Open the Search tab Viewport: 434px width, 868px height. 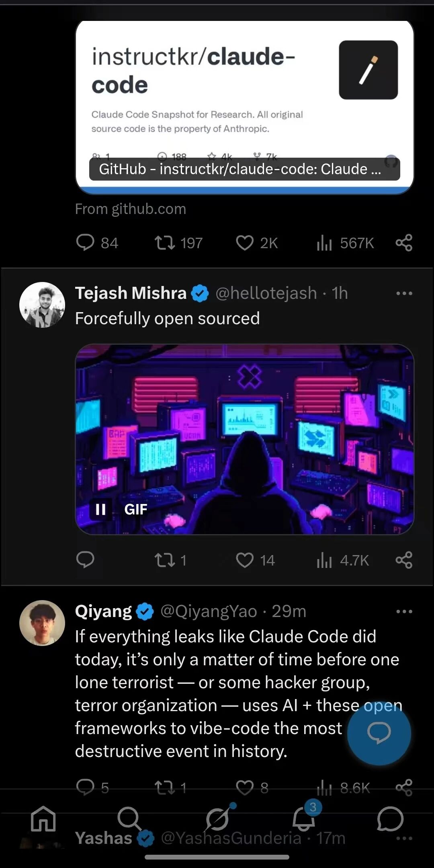pyautogui.click(x=129, y=819)
